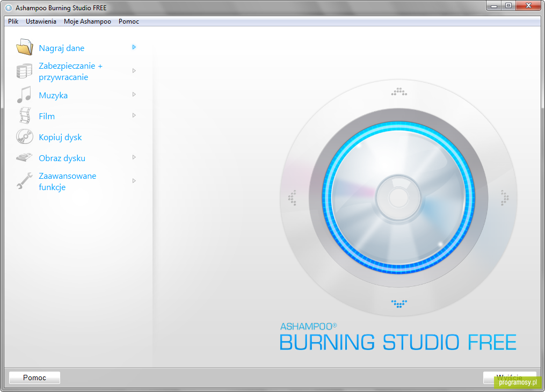Click the central disc graphic
This screenshot has width=545, height=392.
[398, 198]
